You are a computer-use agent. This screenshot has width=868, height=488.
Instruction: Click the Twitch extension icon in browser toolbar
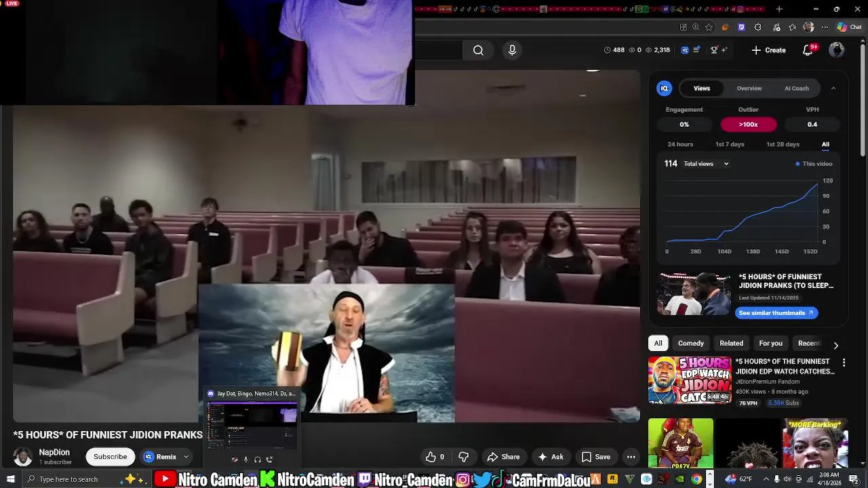741,27
